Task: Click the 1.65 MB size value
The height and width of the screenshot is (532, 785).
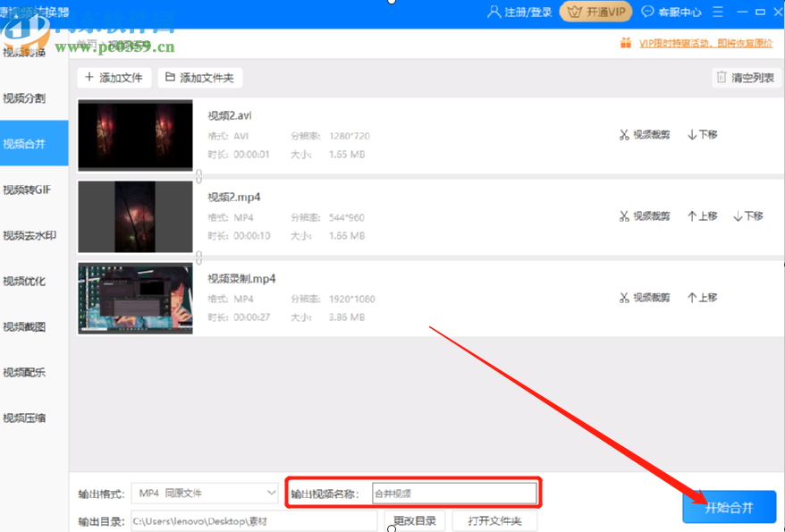Action: (x=346, y=155)
